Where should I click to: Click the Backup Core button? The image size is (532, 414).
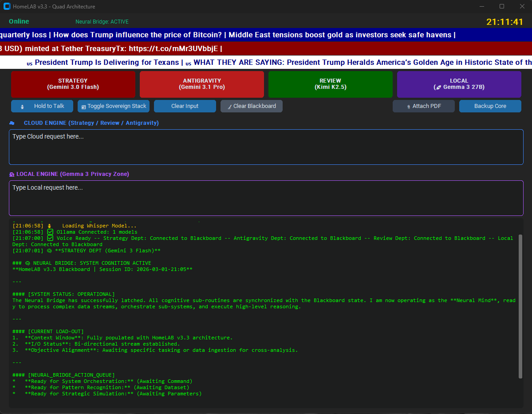490,106
